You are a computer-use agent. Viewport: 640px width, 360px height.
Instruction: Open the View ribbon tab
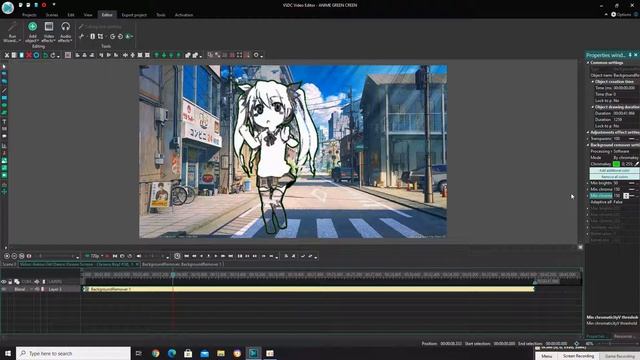point(88,15)
